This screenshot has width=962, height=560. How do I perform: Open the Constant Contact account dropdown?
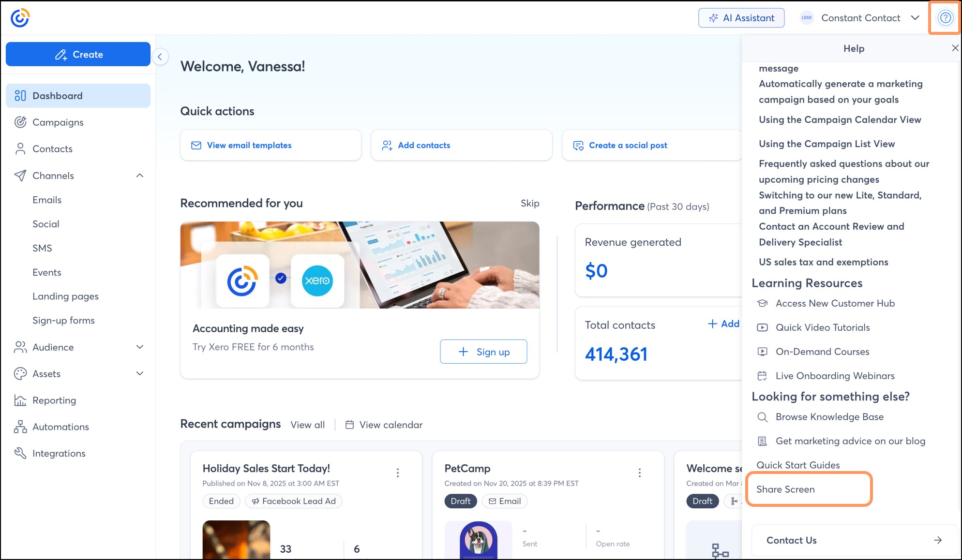click(x=859, y=18)
